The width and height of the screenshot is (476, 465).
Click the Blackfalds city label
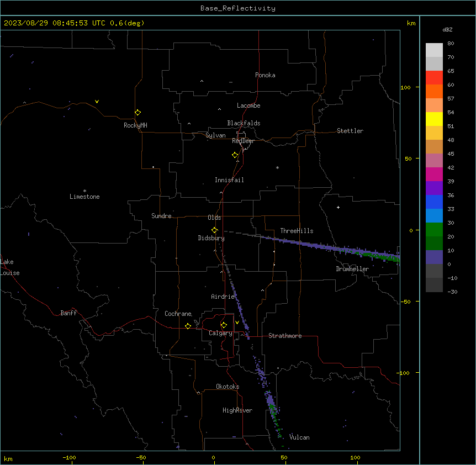244,123
